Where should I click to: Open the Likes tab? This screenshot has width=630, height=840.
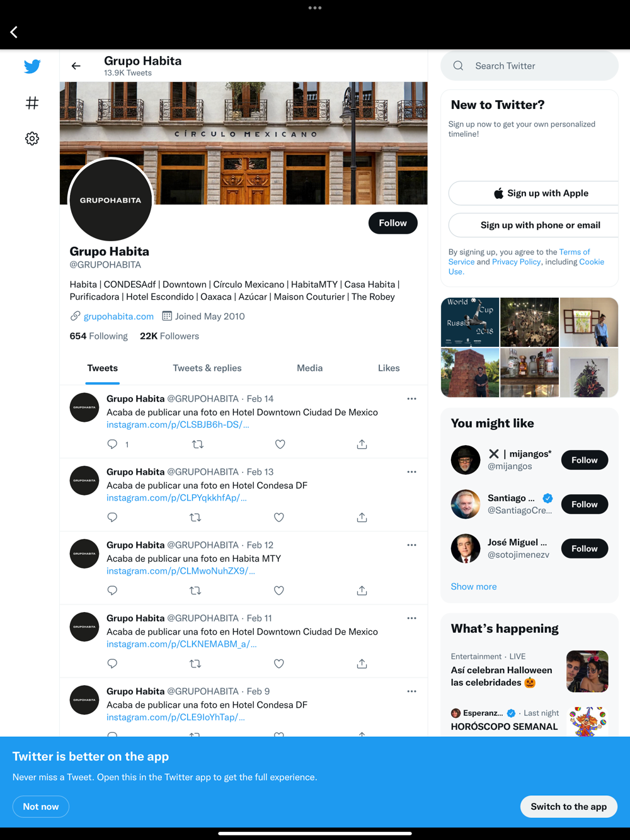[389, 368]
